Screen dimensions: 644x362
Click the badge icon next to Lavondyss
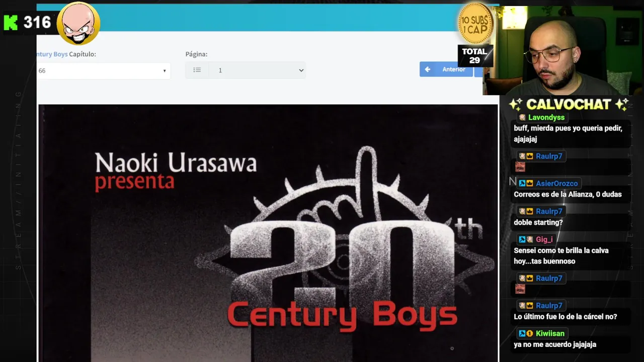point(522,117)
